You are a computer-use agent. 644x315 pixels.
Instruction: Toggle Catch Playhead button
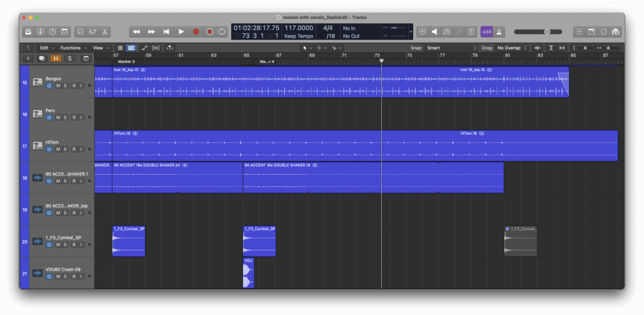[169, 48]
